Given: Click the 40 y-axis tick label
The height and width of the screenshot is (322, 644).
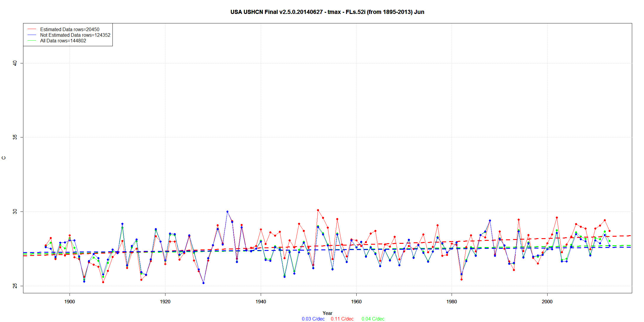Looking at the screenshot, I should click(x=15, y=63).
